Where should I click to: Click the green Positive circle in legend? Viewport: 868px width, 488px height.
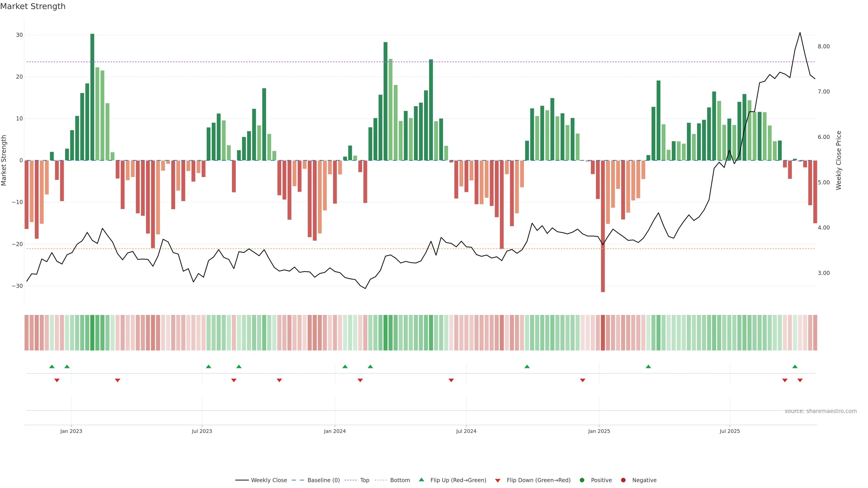pos(582,480)
